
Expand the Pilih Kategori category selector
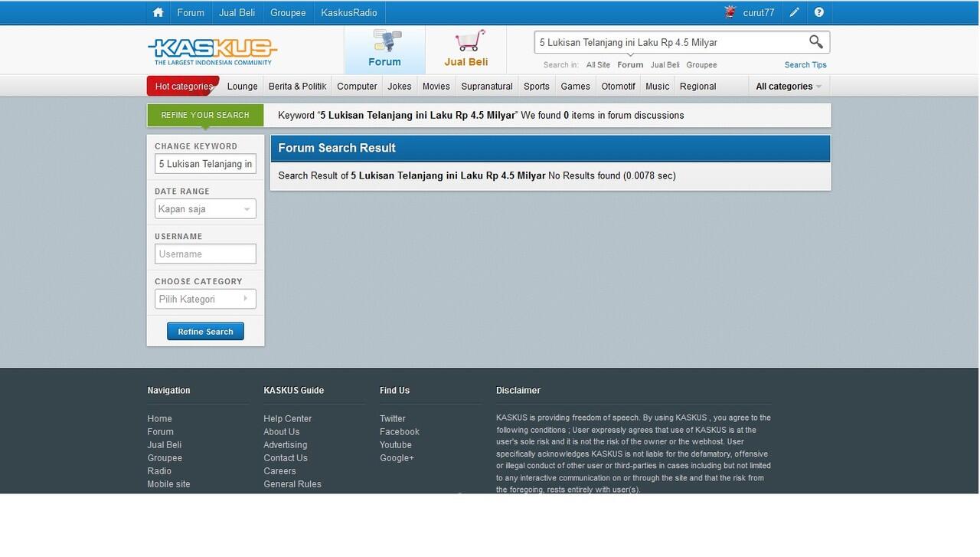point(205,299)
